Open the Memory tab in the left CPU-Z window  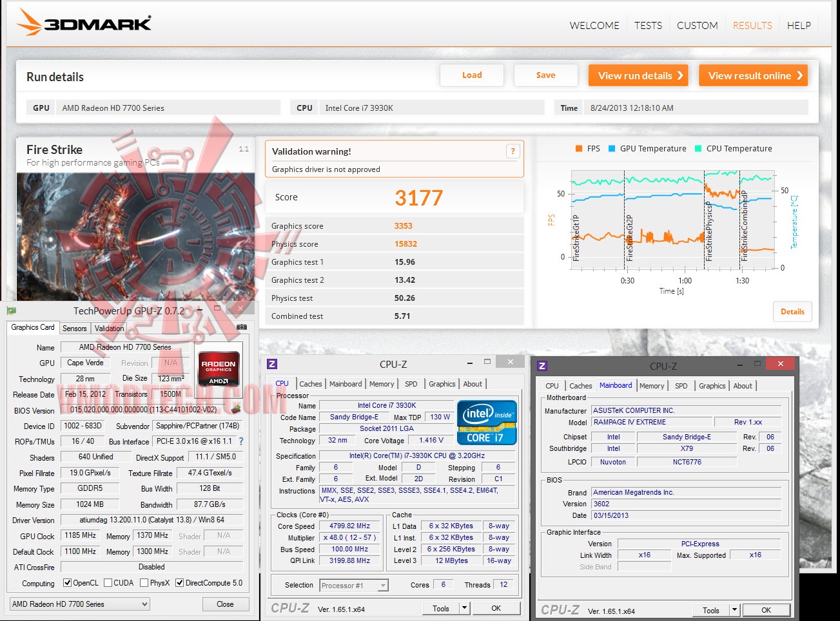(382, 384)
